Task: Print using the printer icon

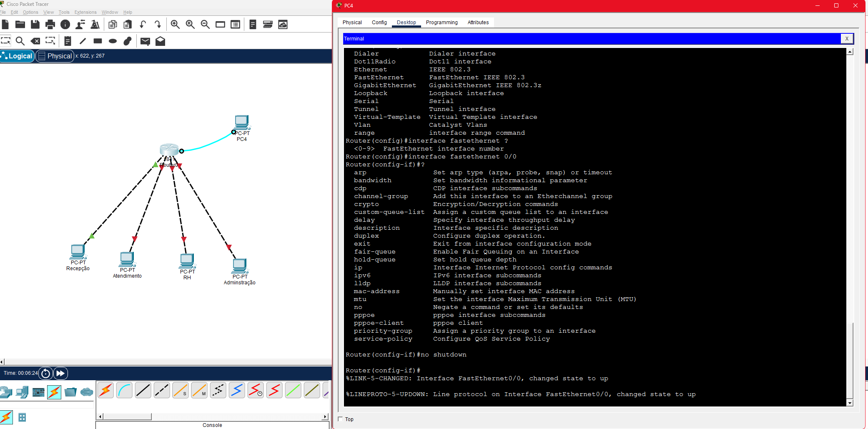Action: 50,25
